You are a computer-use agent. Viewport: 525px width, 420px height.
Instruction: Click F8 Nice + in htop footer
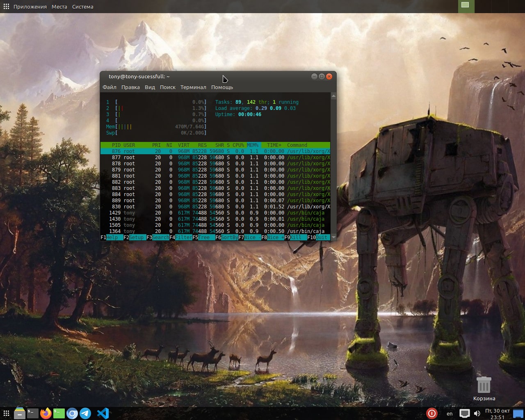point(273,237)
